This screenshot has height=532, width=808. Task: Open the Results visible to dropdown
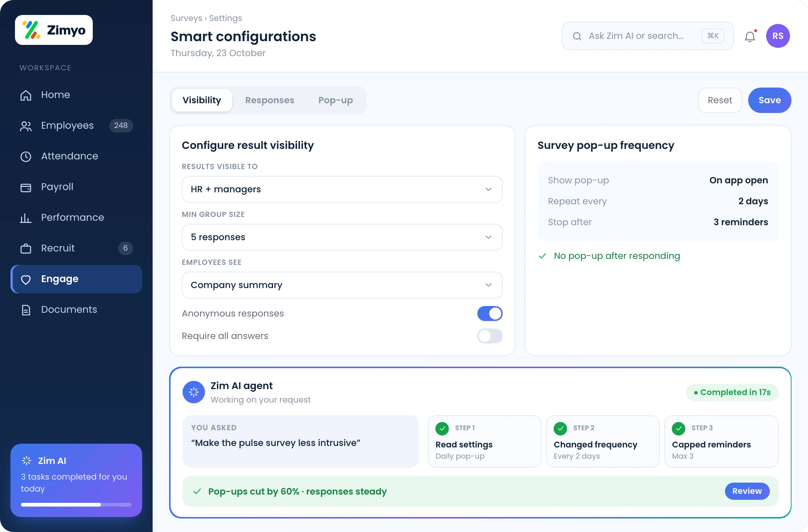[x=342, y=189]
